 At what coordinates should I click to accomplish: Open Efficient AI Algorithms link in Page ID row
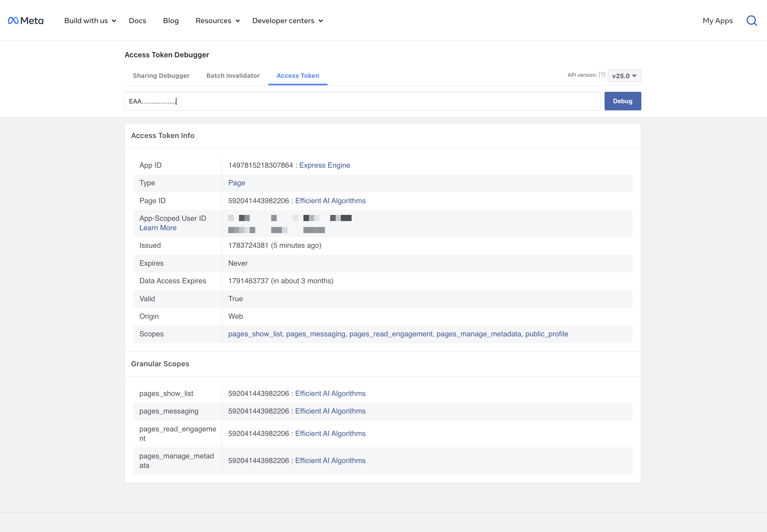[330, 201]
